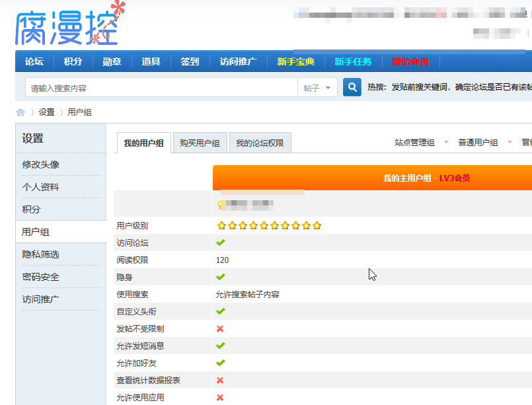This screenshot has width=532, height=405.
Task: Open the 道具 navigation item
Action: coord(151,61)
